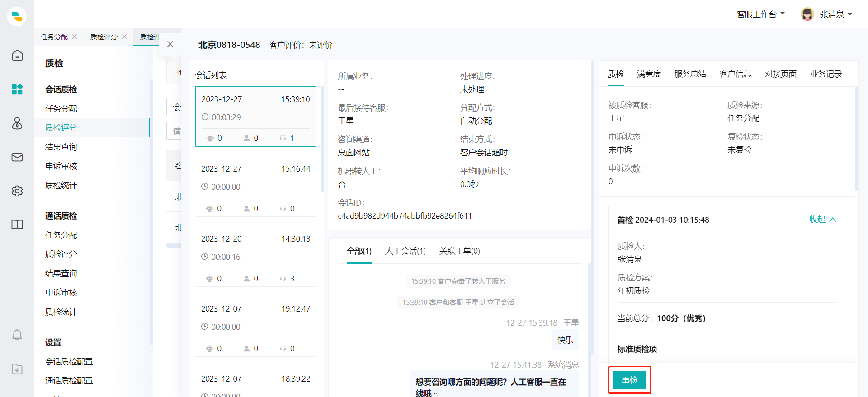Click the download icon in sidebar
Image resolution: width=868 pixels, height=397 pixels.
(x=17, y=369)
